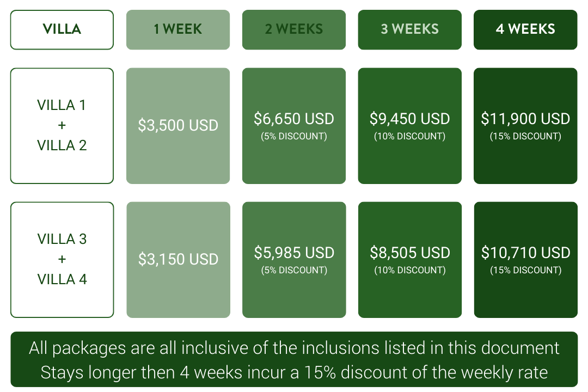Choose the $10,710 USD price tile
588x392 pixels.
click(x=526, y=260)
